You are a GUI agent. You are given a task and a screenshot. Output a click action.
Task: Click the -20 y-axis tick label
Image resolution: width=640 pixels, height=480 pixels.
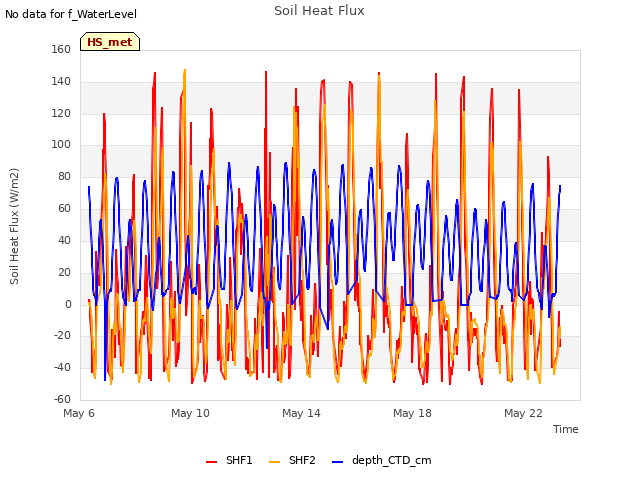point(62,336)
